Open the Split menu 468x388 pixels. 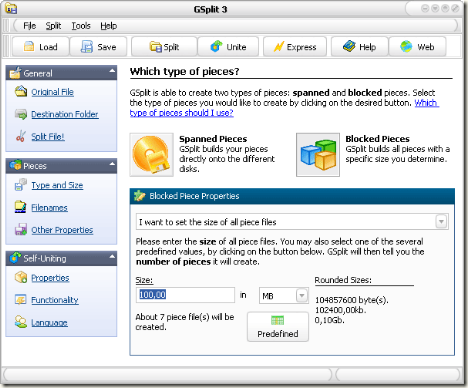click(x=53, y=26)
